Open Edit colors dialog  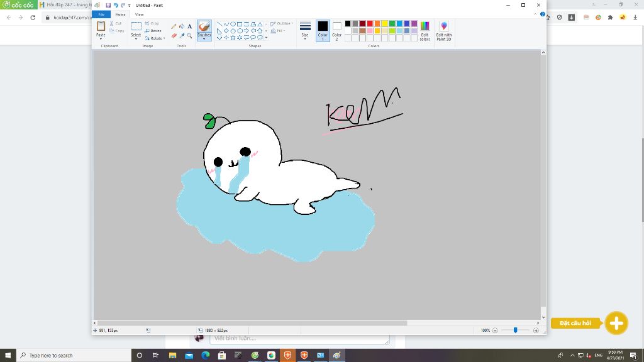(425, 31)
